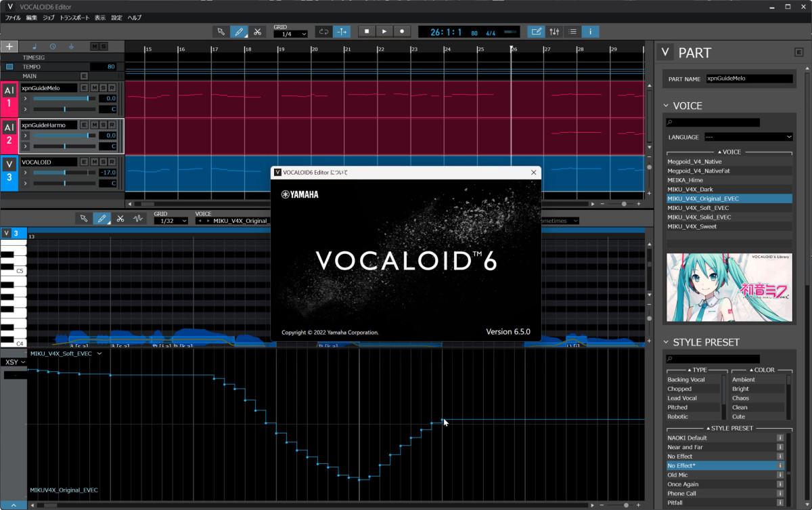Image resolution: width=812 pixels, height=510 pixels.
Task: Click the note icon in track header
Action: tap(35, 46)
